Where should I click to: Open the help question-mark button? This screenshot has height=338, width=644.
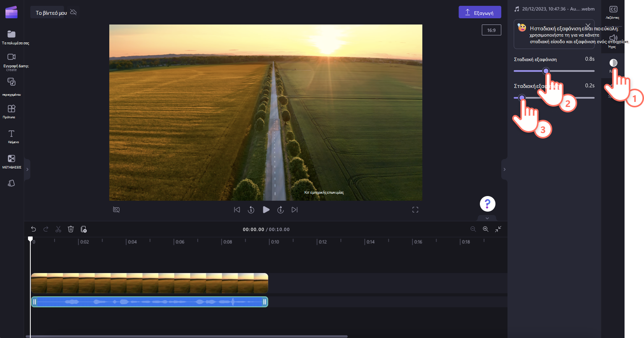click(x=487, y=203)
